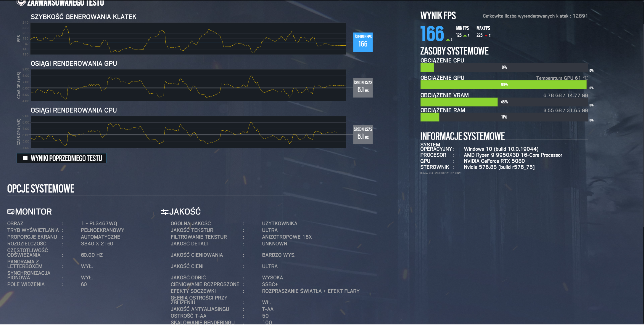Click the Osiągi renderowania GPU chart
The image size is (644, 325).
[188, 85]
